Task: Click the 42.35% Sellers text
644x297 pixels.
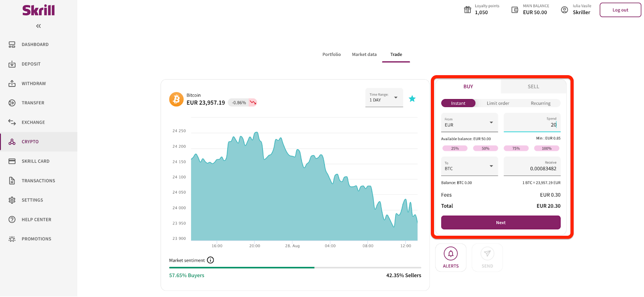Action: pyautogui.click(x=404, y=275)
